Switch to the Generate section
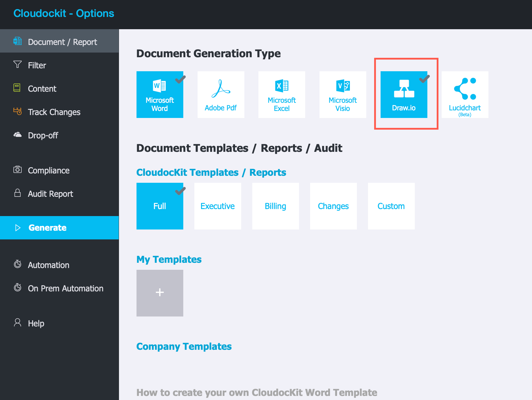 47,227
